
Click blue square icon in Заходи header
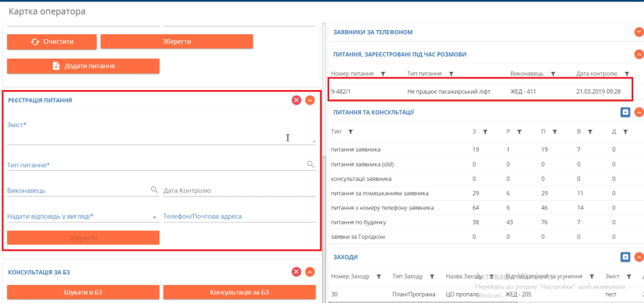625,257
